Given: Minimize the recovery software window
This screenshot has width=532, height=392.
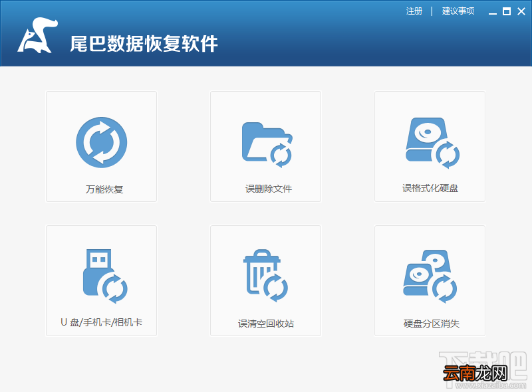Looking at the screenshot, I should tap(493, 12).
